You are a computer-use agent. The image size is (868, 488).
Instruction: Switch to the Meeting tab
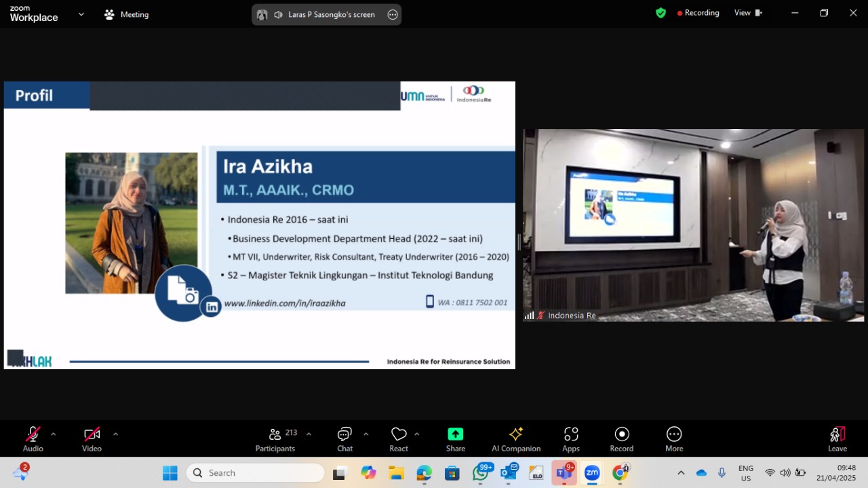click(127, 14)
